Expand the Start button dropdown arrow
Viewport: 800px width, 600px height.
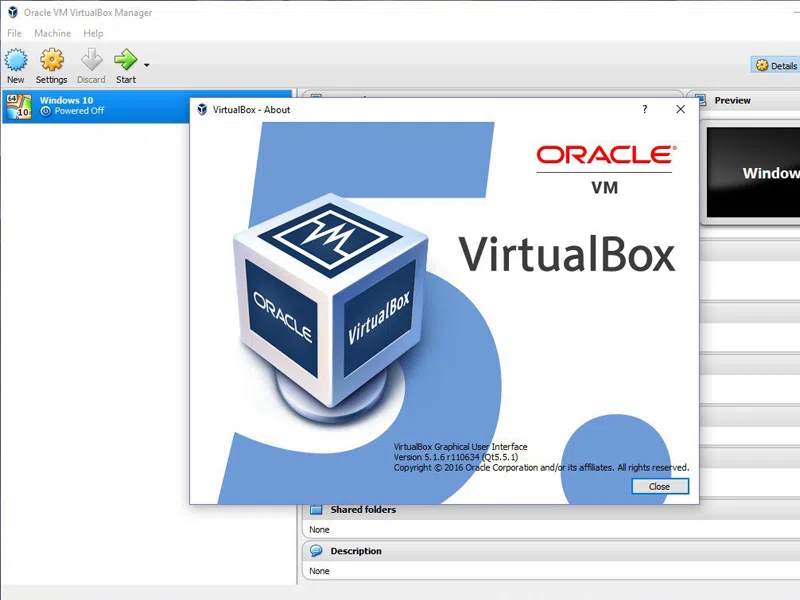pyautogui.click(x=146, y=65)
